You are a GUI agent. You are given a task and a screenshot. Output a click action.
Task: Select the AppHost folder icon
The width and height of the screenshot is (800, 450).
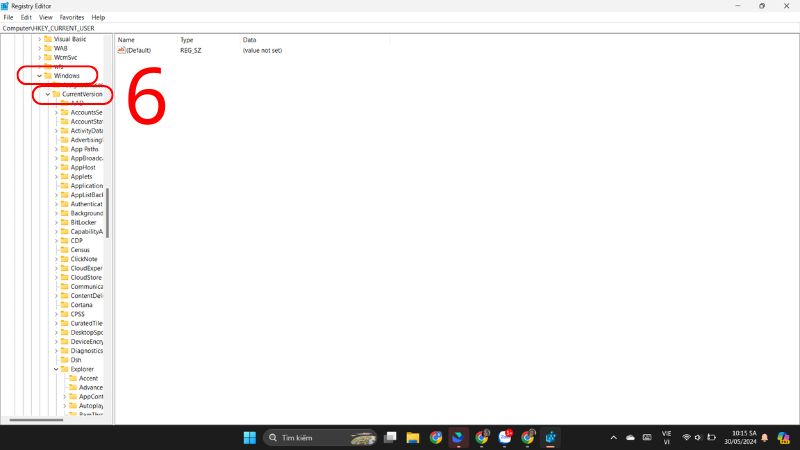tap(64, 167)
